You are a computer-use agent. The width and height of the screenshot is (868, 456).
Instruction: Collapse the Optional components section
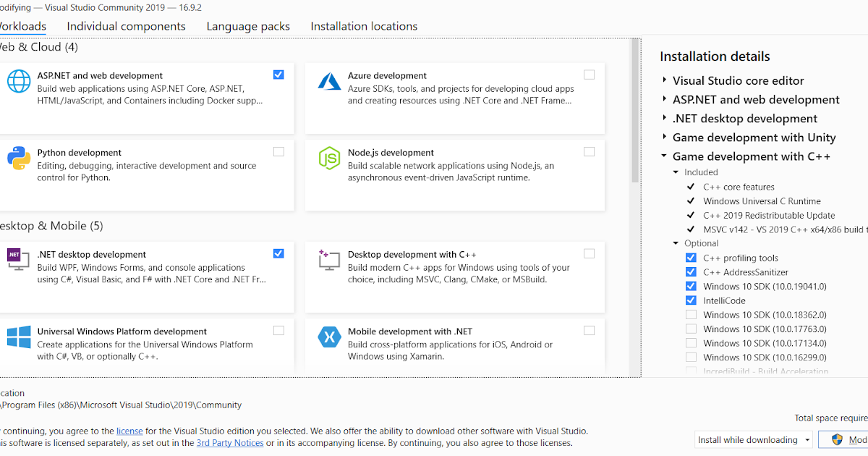675,243
